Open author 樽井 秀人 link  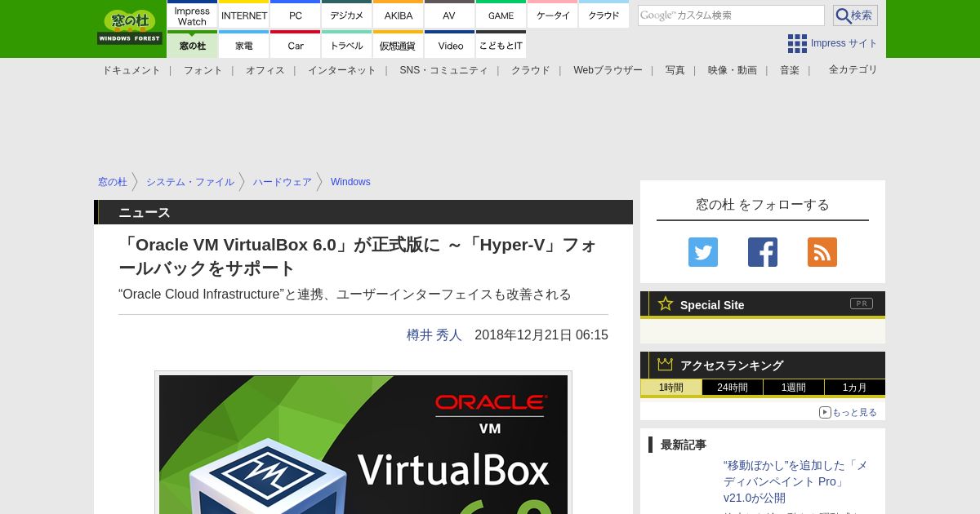(x=434, y=335)
